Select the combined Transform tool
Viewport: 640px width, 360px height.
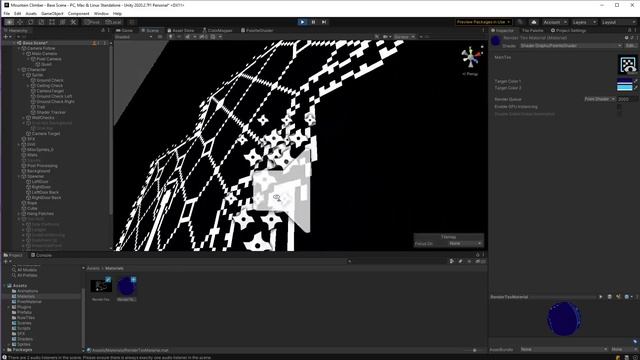click(x=62, y=22)
